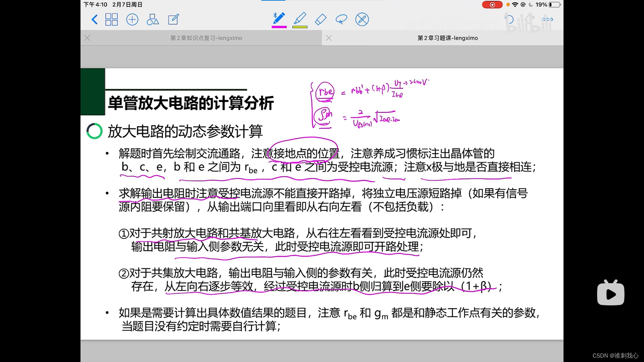Click the redo arrow
This screenshot has height=362, width=644.
click(530, 19)
